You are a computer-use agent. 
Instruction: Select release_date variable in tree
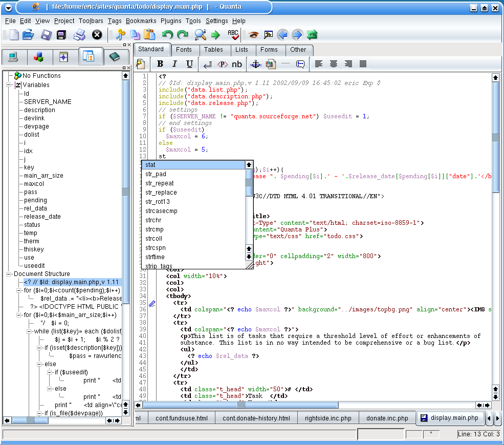[42, 217]
